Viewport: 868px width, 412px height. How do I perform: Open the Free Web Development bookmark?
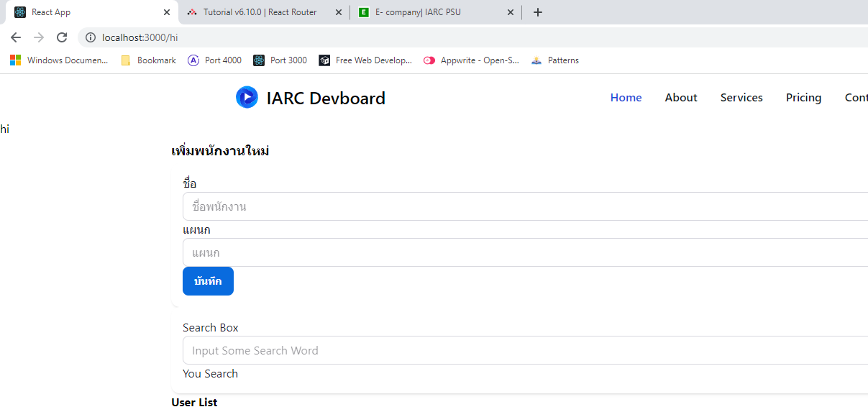pyautogui.click(x=366, y=60)
